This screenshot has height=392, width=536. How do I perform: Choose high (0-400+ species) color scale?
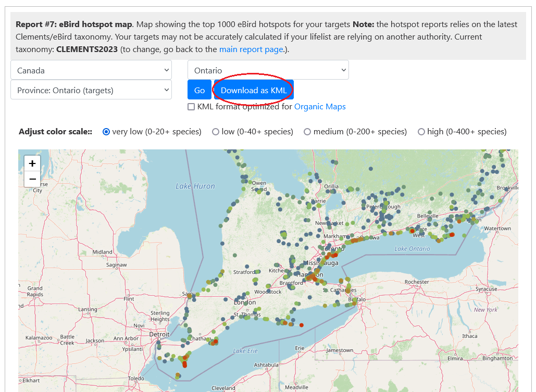[x=421, y=132]
